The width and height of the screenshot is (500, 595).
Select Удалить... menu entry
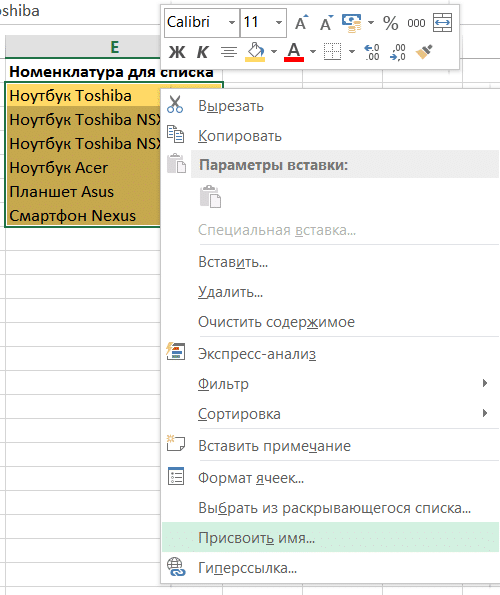330,292
